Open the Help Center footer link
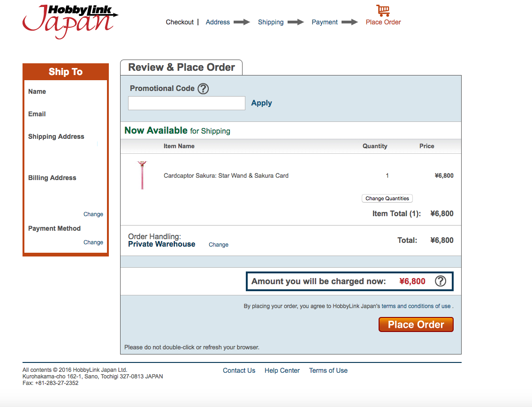The image size is (532, 407). (282, 371)
